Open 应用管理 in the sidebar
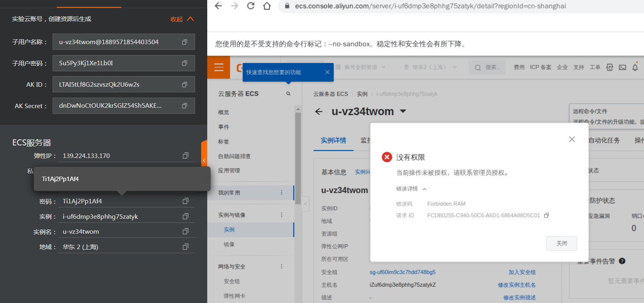The width and height of the screenshot is (644, 303). click(x=229, y=171)
